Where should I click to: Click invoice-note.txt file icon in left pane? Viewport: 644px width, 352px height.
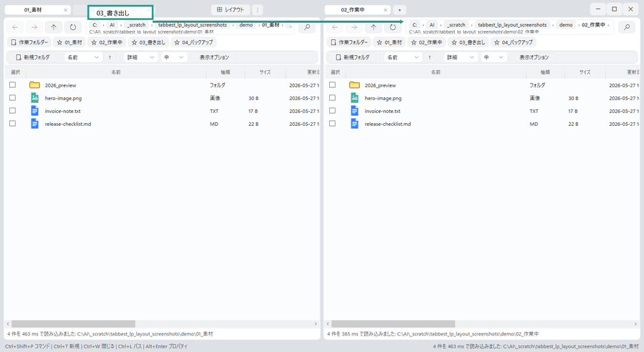pyautogui.click(x=34, y=110)
